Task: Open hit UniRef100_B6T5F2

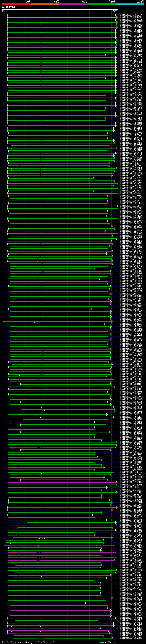Action: point(131,108)
